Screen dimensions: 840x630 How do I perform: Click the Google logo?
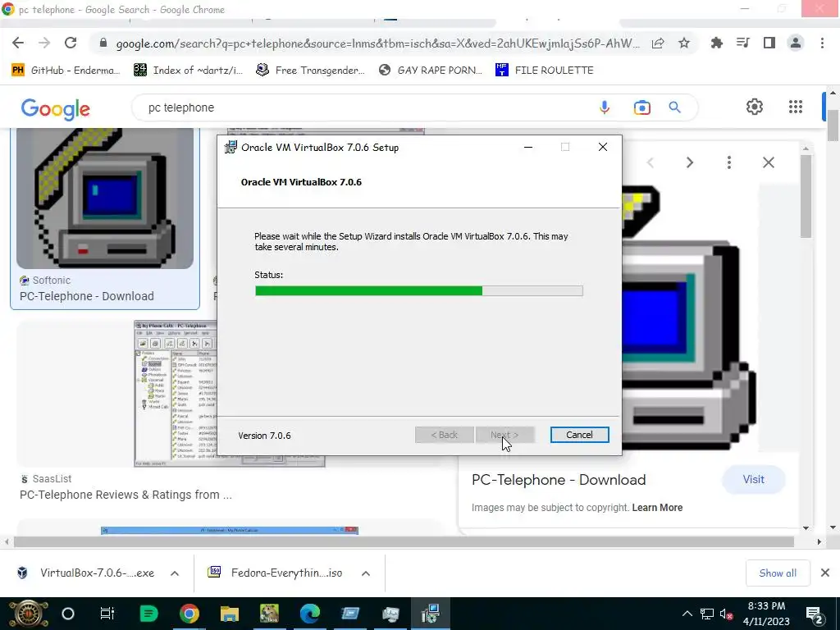[55, 109]
